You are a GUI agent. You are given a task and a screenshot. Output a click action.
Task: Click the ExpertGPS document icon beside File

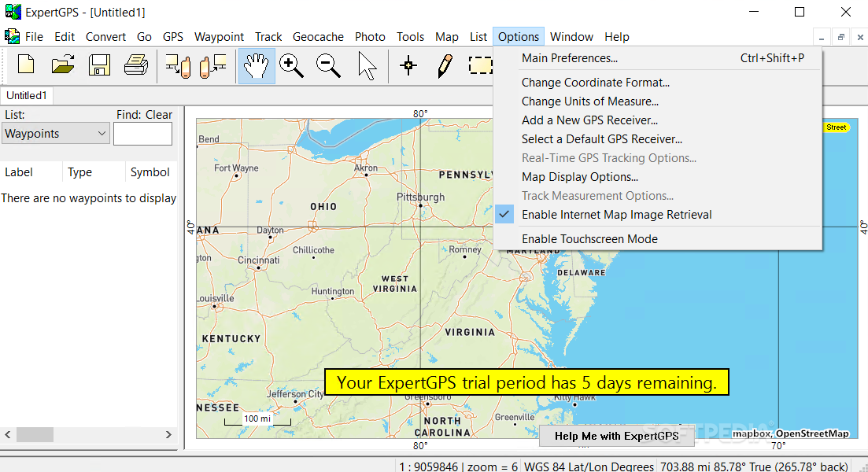click(x=12, y=36)
